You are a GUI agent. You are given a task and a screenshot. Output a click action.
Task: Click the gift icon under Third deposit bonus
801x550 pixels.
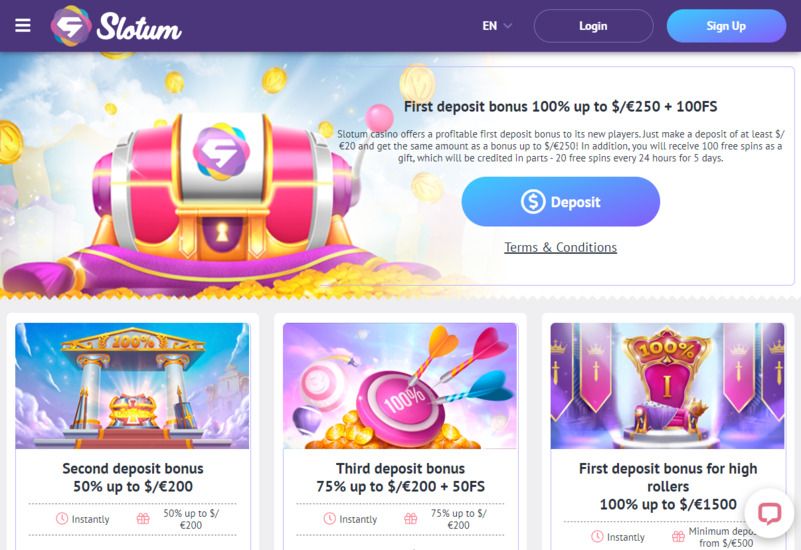(410, 519)
